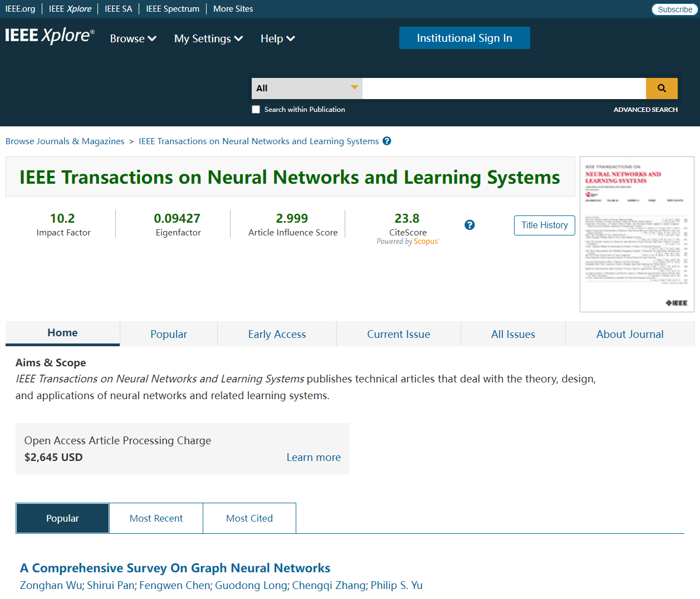Expand the My Settings menu

click(x=208, y=38)
